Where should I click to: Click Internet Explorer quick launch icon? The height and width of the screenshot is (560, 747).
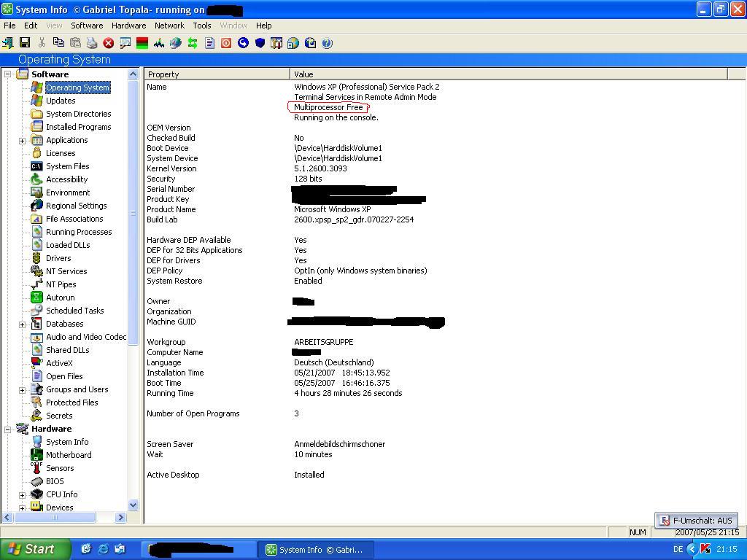click(x=103, y=549)
